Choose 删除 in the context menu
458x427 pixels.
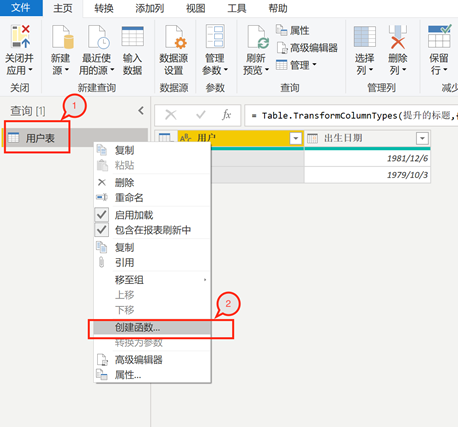pos(152,182)
